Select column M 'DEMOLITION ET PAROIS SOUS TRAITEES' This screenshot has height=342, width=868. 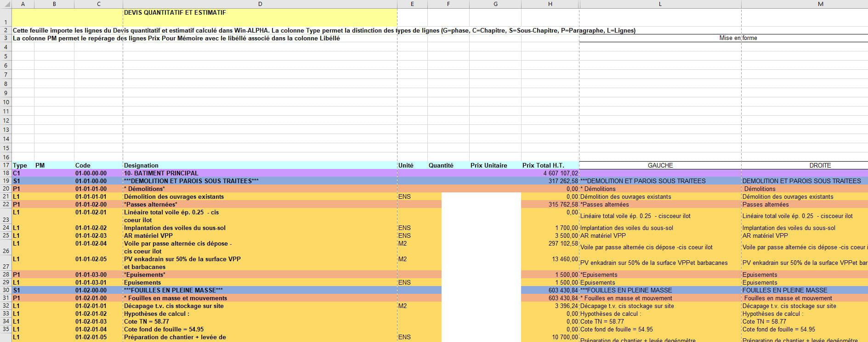pos(805,181)
